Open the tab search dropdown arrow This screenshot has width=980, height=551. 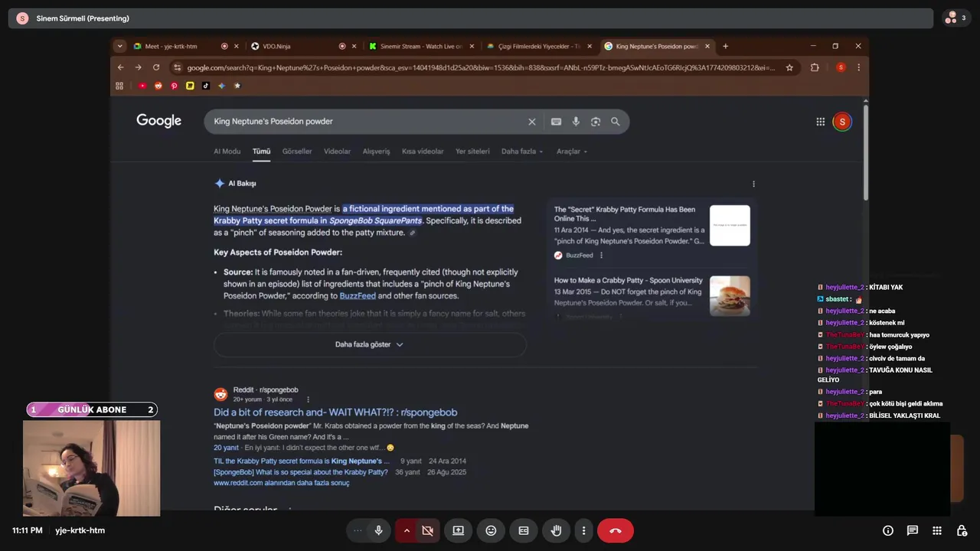point(119,46)
